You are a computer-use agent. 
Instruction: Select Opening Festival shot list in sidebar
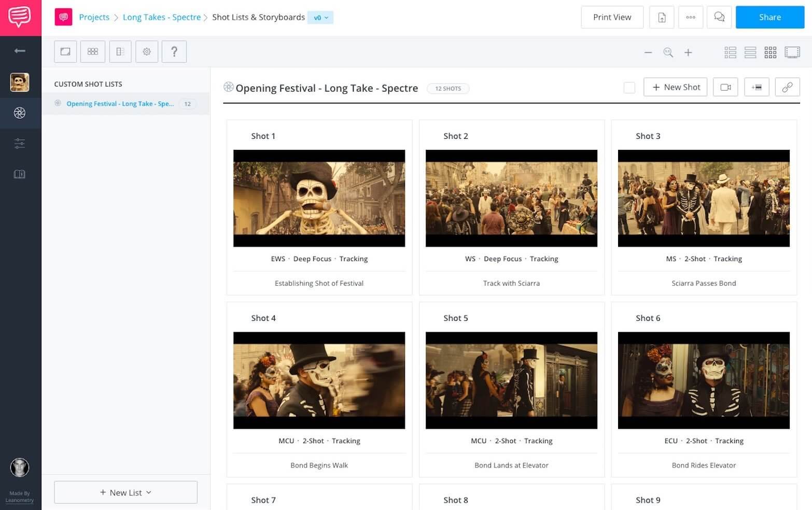(x=120, y=104)
